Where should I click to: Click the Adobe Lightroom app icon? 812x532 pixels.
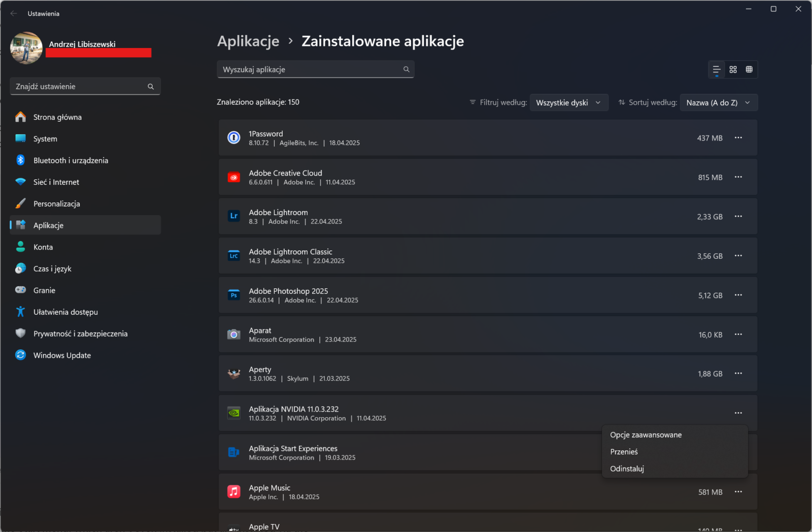234,216
